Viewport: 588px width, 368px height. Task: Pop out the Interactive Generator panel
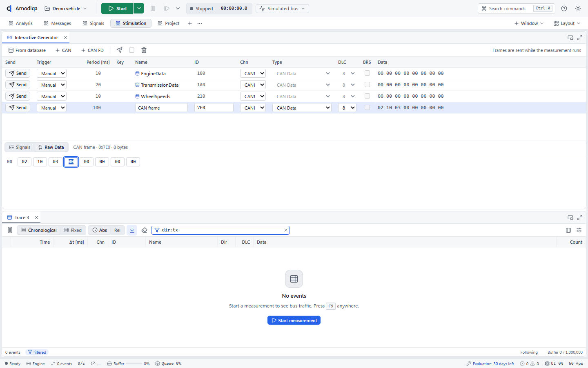coord(570,38)
